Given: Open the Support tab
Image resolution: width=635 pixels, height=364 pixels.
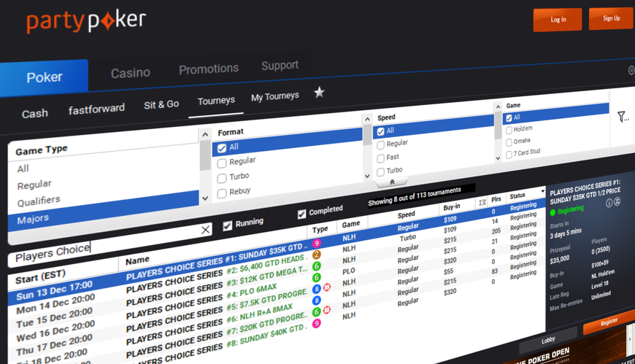Looking at the screenshot, I should [280, 66].
